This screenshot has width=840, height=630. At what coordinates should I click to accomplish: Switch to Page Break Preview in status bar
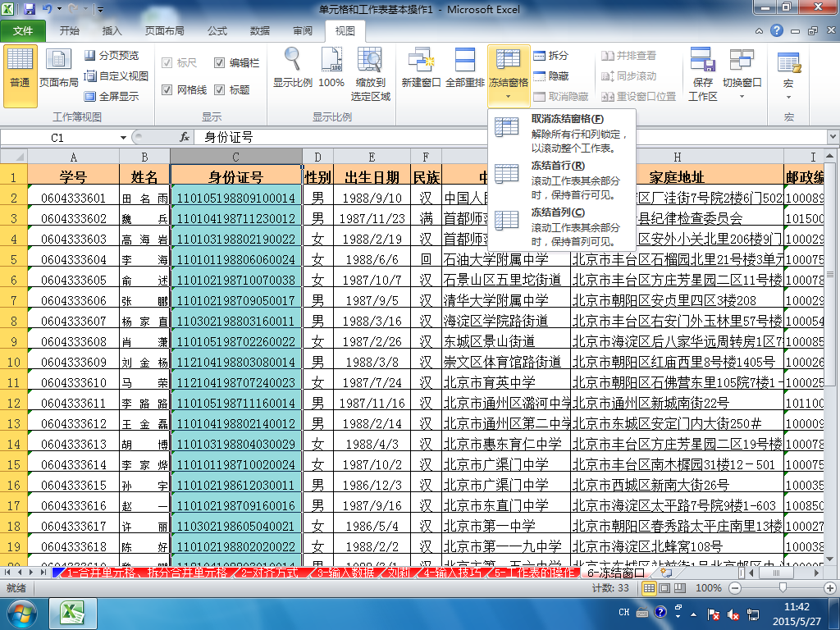[x=680, y=588]
